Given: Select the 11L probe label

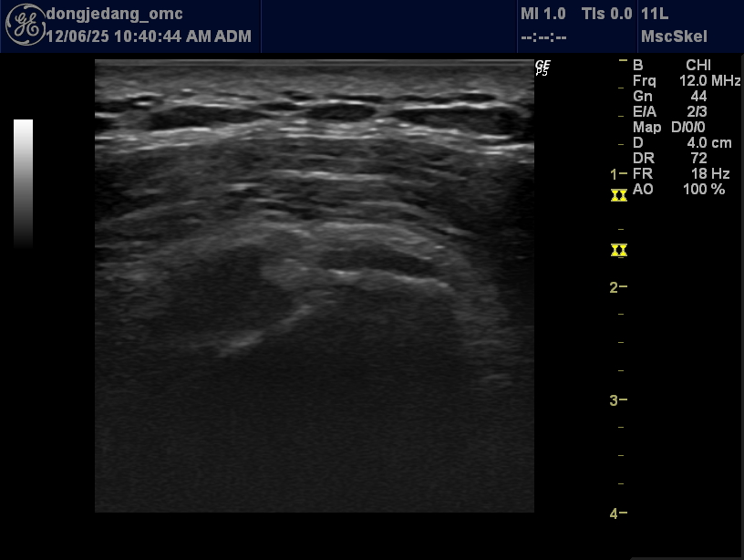Looking at the screenshot, I should (x=656, y=14).
